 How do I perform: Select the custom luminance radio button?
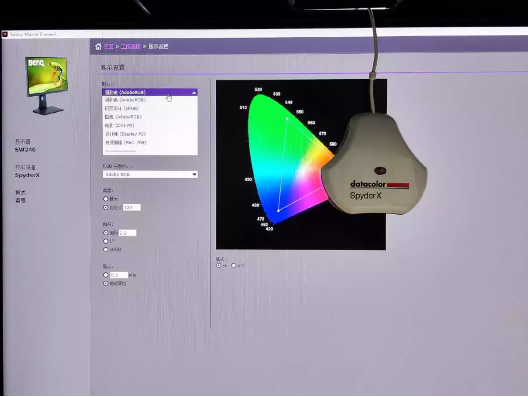pos(106,207)
